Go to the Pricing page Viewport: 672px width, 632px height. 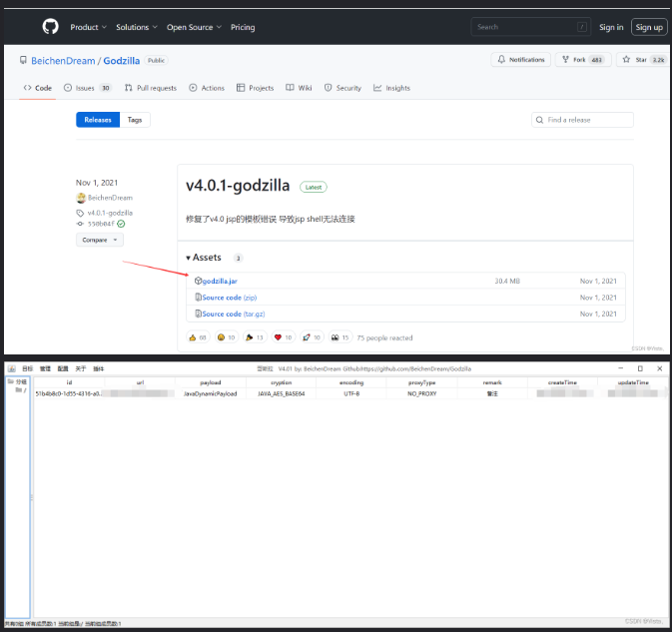click(x=243, y=27)
